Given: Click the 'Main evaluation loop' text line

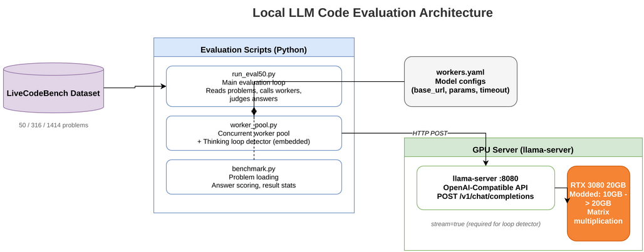Looking at the screenshot, I should [x=254, y=83].
